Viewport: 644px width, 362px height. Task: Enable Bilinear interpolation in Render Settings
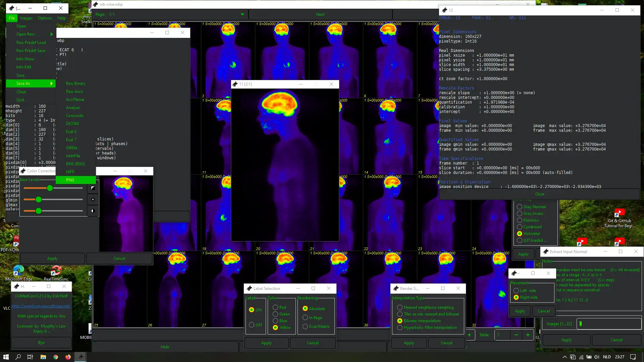click(x=399, y=320)
